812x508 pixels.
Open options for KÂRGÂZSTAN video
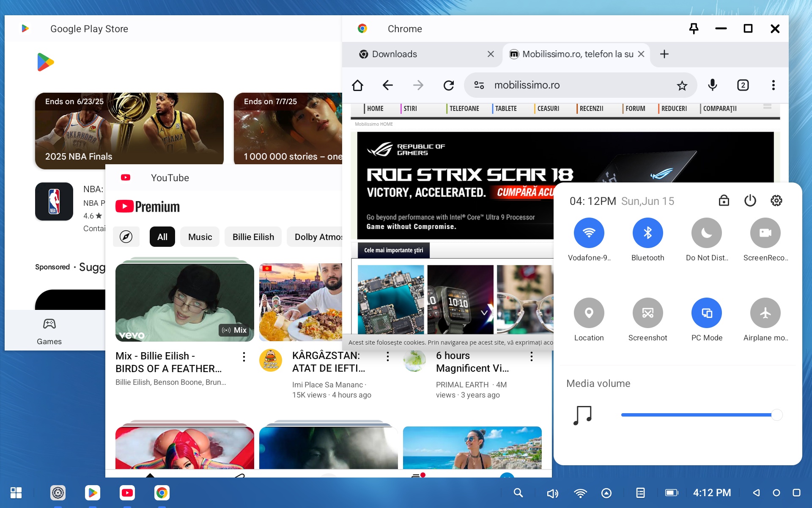coord(388,357)
